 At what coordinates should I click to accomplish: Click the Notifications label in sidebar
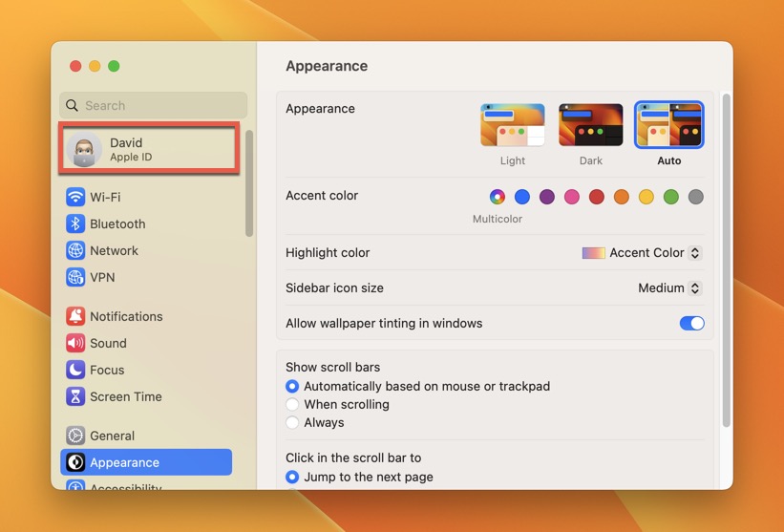[126, 316]
